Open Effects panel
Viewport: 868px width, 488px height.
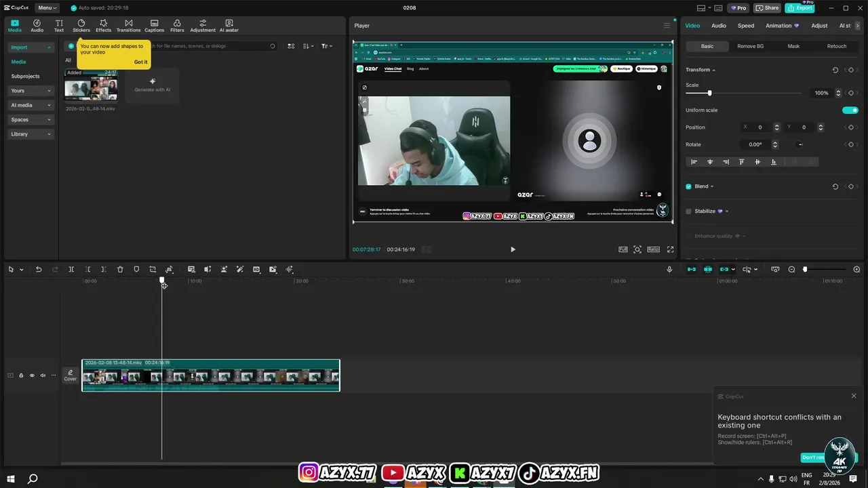coord(103,26)
